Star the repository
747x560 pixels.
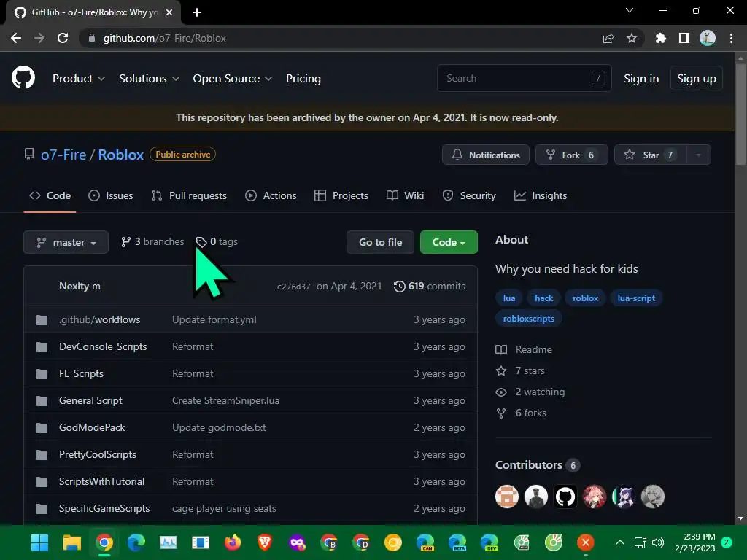pyautogui.click(x=651, y=155)
